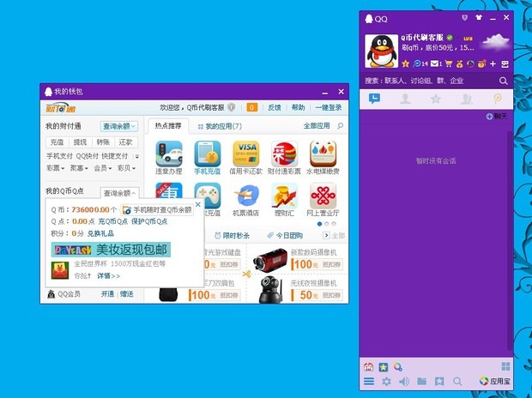Click the search magnifier next to 全部应用
The height and width of the screenshot is (398, 532).
(x=341, y=126)
